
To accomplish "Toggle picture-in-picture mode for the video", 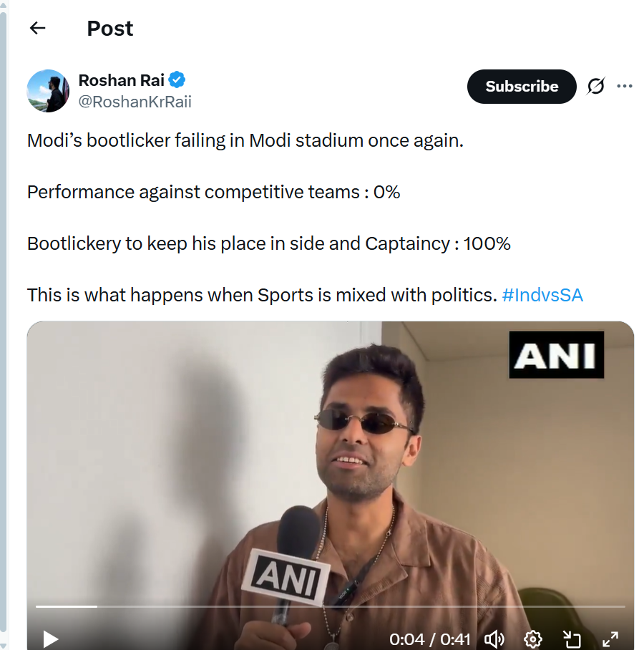I will pyautogui.click(x=571, y=639).
